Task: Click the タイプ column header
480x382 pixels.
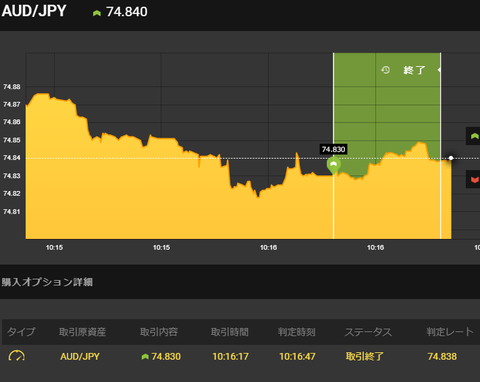Action: [21, 332]
